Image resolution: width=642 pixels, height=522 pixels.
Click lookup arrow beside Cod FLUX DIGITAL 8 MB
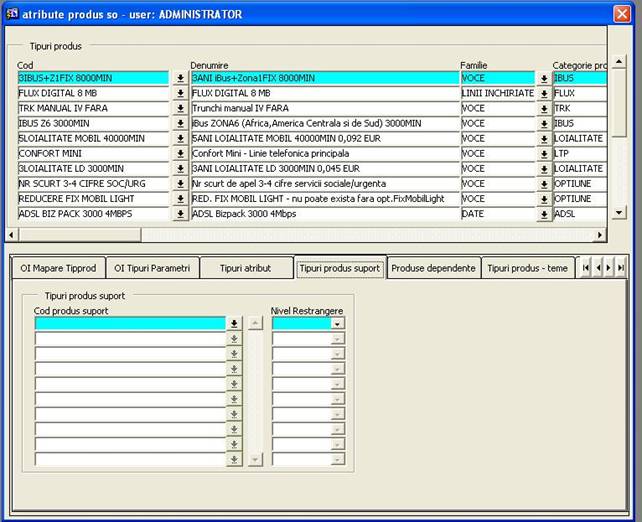pyautogui.click(x=180, y=93)
